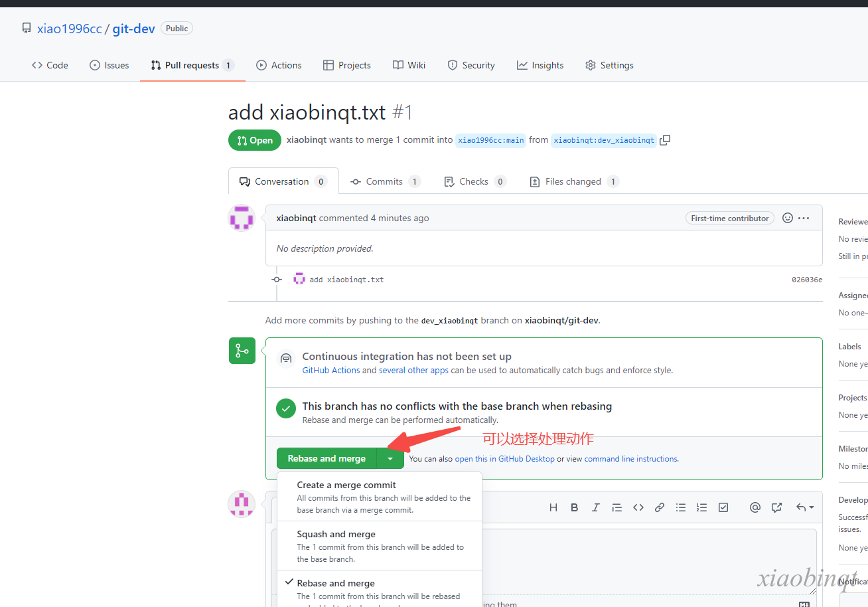Click the xiao1996cc:main base branch label
The image size is (868, 607).
click(491, 140)
